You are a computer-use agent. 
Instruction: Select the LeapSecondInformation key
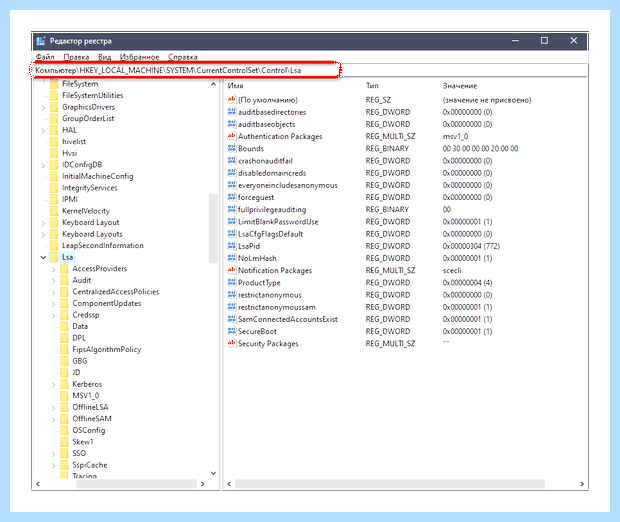(103, 246)
